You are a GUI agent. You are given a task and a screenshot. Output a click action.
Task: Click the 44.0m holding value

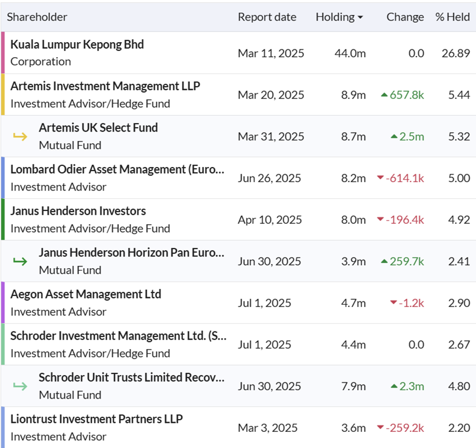(x=350, y=53)
